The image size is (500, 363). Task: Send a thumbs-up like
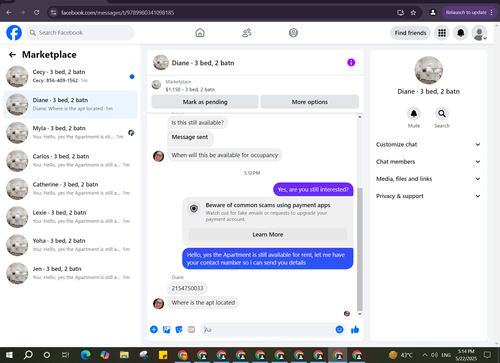point(355,330)
